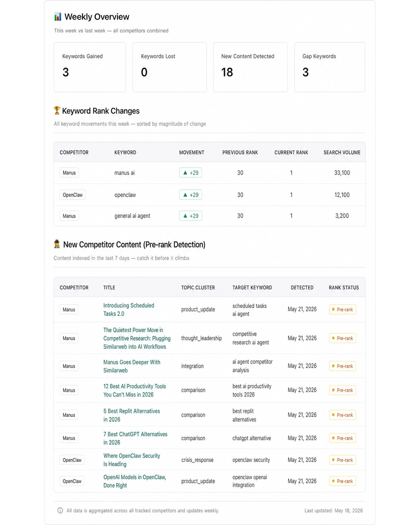Click the Manus tag in general ai agent row
Viewport: 420px width, 525px height.
point(69,216)
